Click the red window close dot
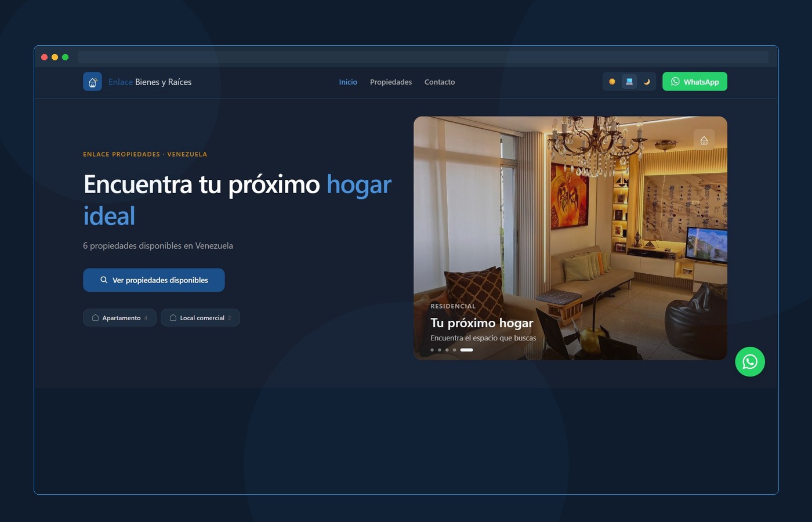 click(x=45, y=57)
